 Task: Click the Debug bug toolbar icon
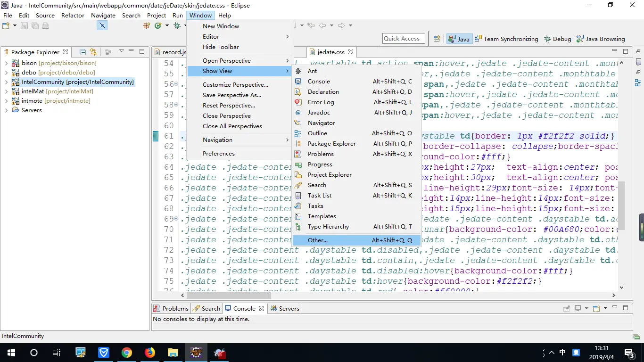pos(177,25)
